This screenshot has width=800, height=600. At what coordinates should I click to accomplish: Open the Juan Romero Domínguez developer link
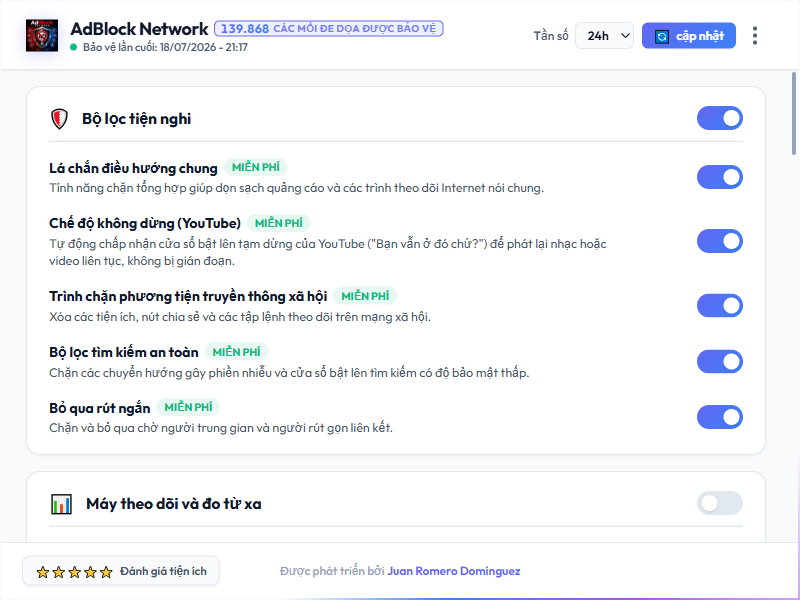coord(454,571)
